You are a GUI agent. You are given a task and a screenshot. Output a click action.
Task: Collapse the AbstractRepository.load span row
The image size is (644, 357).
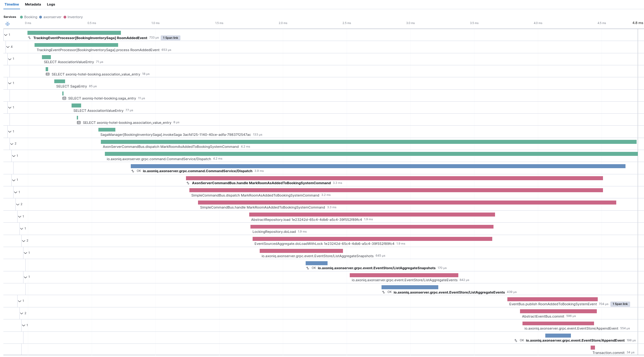click(19, 217)
